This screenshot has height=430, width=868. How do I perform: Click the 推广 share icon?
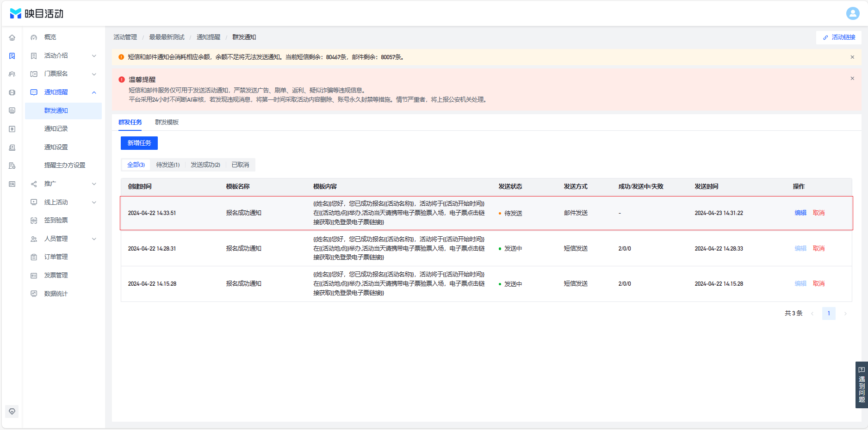(x=34, y=184)
